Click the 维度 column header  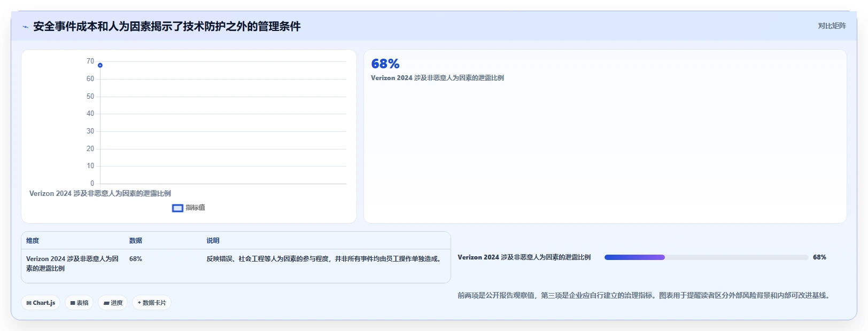coord(33,241)
